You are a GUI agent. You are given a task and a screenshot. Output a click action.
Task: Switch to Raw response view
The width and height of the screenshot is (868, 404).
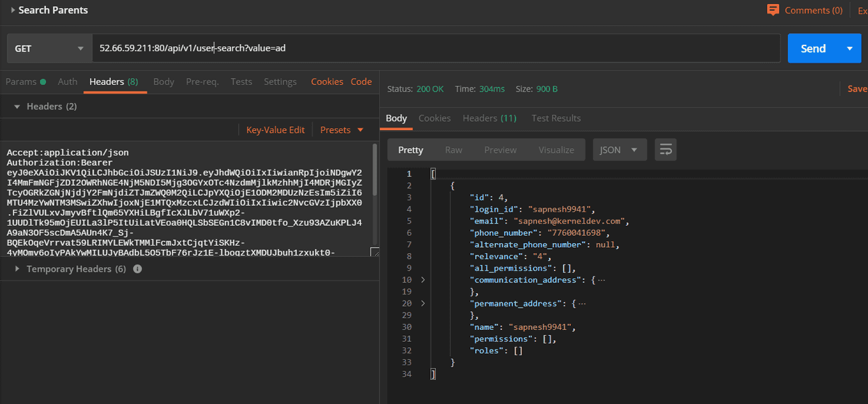tap(453, 150)
